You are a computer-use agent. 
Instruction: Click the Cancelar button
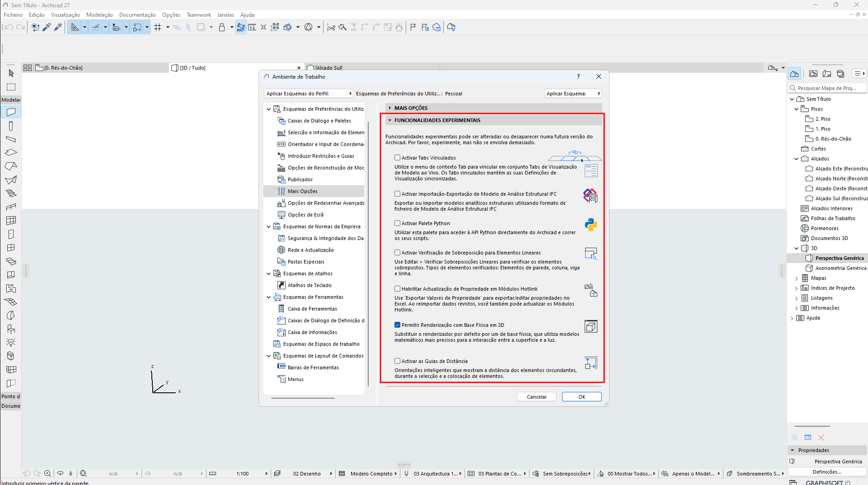[537, 397]
